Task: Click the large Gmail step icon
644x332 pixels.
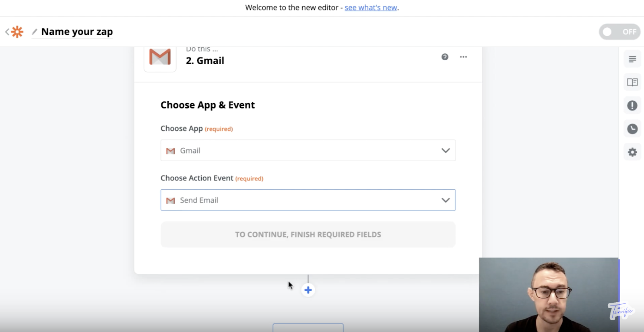Action: pyautogui.click(x=160, y=57)
